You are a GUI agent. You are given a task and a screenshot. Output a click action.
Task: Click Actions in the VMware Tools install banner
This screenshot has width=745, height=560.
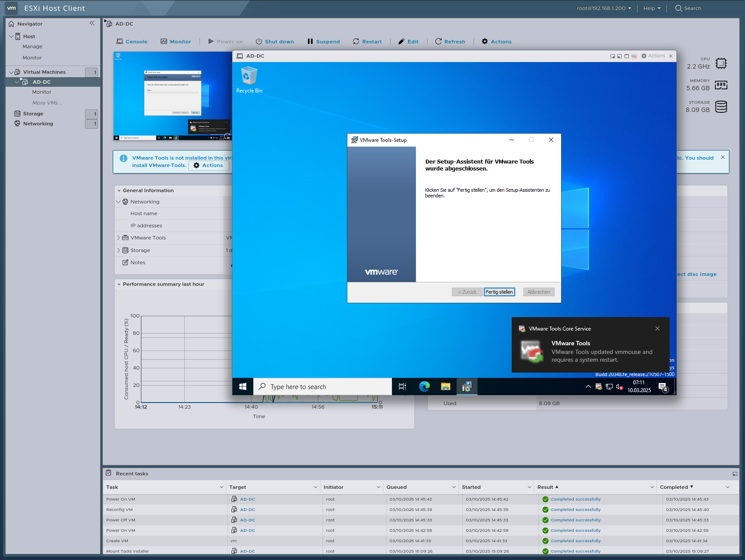[209, 165]
